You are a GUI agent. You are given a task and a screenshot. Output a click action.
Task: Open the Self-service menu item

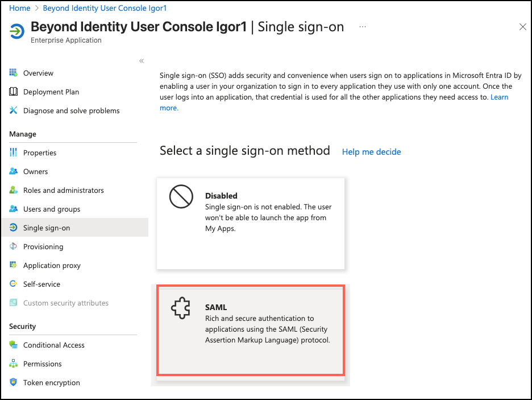pyautogui.click(x=41, y=284)
